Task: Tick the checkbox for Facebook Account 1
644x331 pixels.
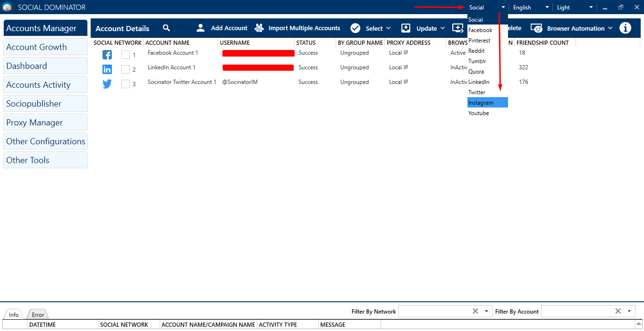Action: (x=126, y=55)
